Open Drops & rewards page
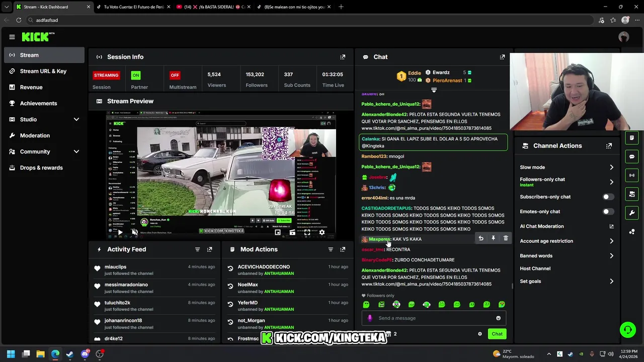This screenshot has height=362, width=644. [x=44, y=167]
